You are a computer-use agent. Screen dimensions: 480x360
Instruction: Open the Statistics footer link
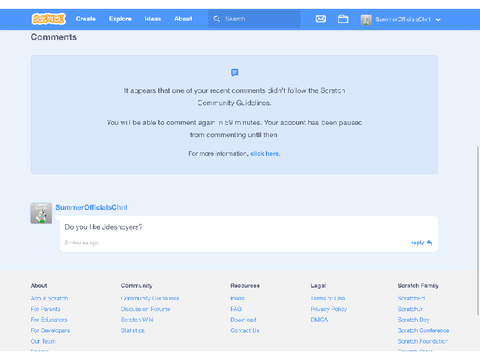point(133,330)
